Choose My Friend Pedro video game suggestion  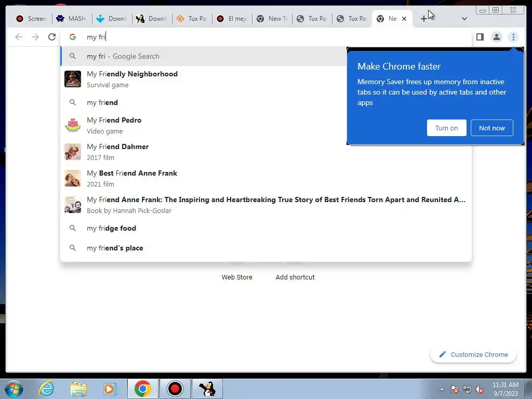pos(204,126)
